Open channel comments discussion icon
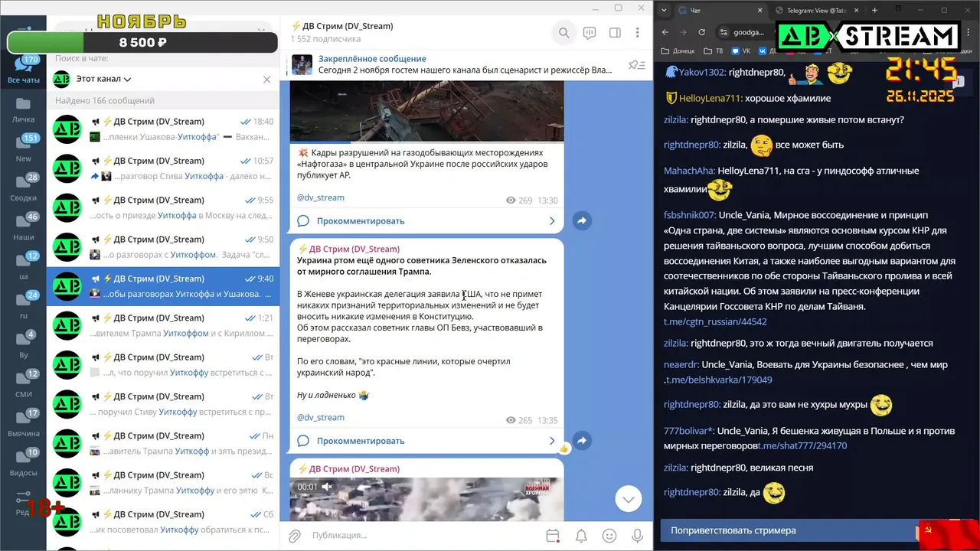Screen dimensions: 980x551 coord(590,33)
